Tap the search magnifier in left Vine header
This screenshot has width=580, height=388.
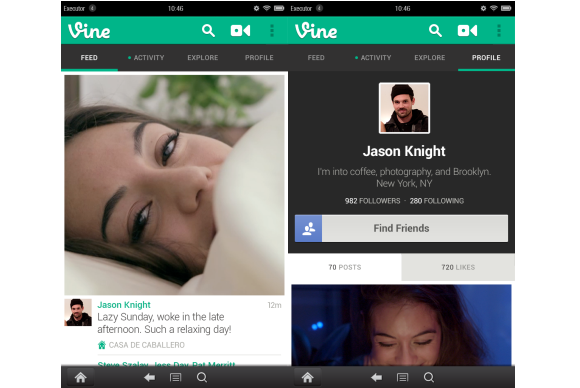tap(208, 31)
